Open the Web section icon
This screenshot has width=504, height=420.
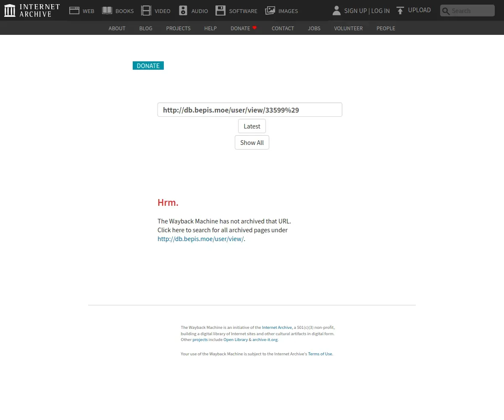tap(74, 10)
